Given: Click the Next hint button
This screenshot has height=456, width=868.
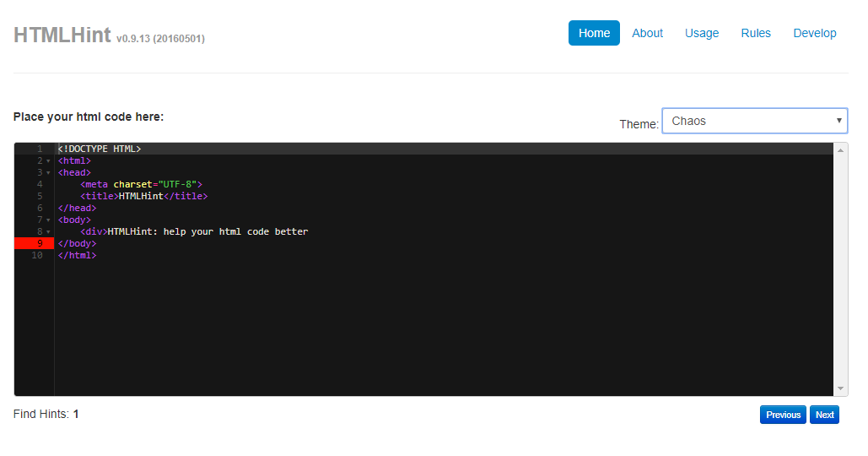Looking at the screenshot, I should [824, 415].
